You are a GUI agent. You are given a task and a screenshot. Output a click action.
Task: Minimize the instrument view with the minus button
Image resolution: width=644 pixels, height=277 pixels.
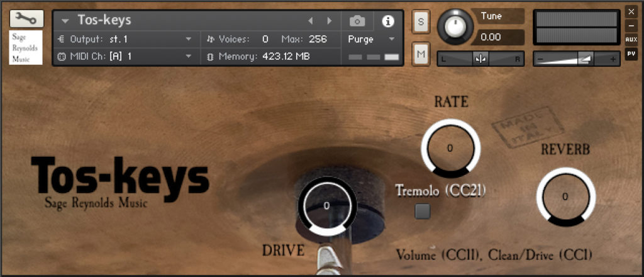coord(631,25)
